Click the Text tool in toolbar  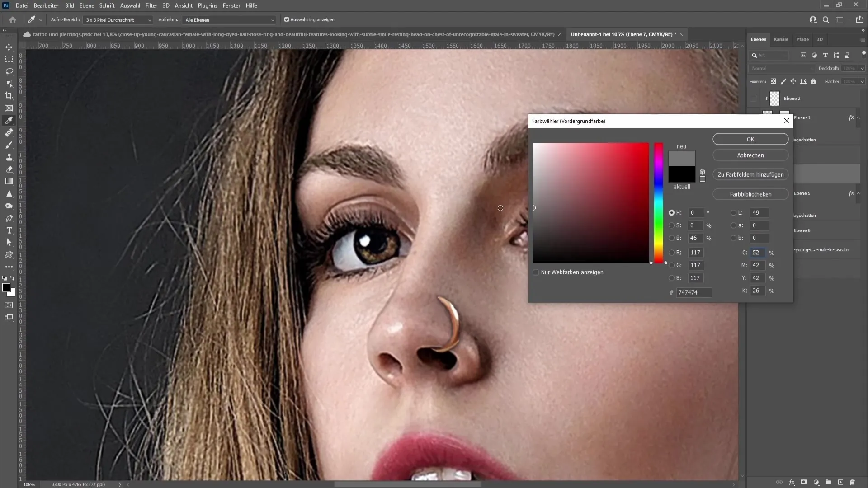[x=9, y=230]
